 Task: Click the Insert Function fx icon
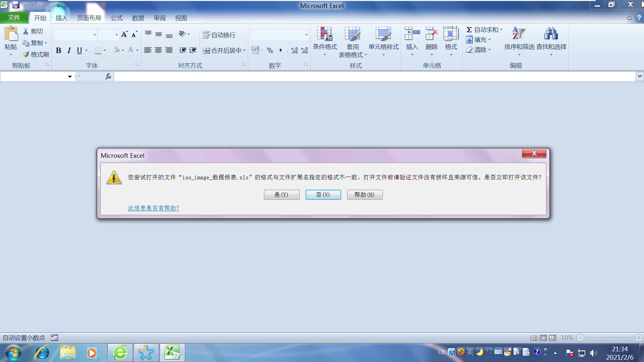pyautogui.click(x=108, y=76)
